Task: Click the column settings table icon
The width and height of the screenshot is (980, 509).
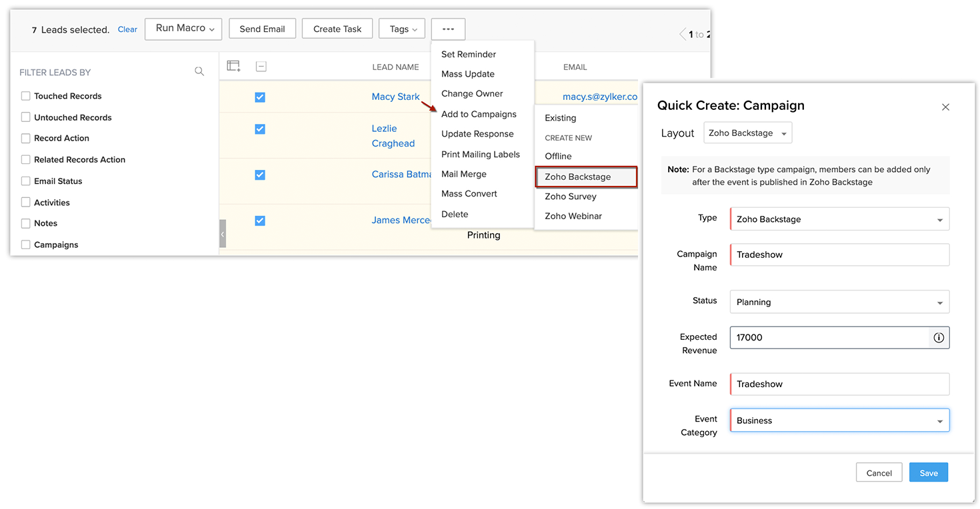Action: [x=233, y=66]
